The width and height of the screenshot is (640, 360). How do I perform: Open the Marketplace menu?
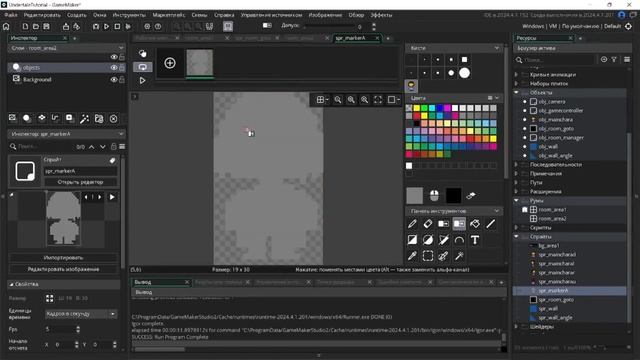coord(169,15)
